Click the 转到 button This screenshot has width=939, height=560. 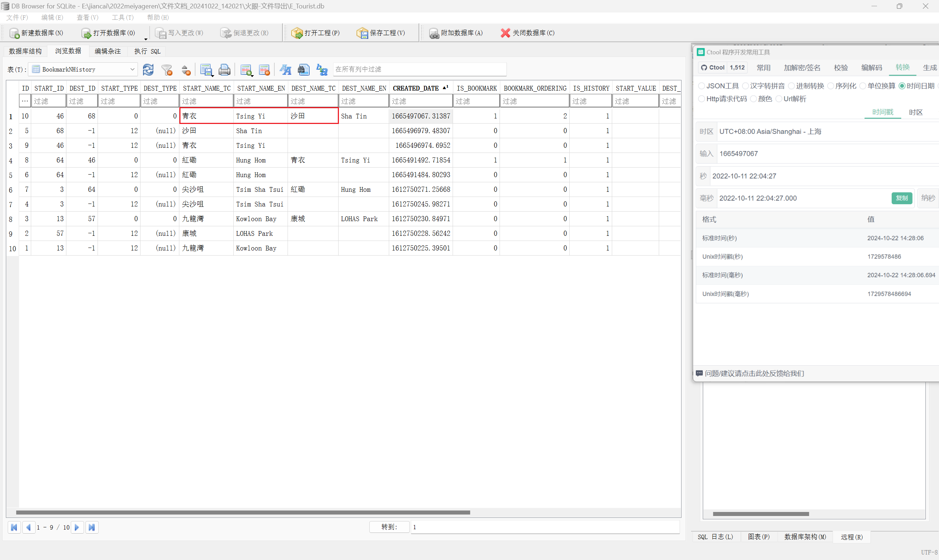[389, 527]
